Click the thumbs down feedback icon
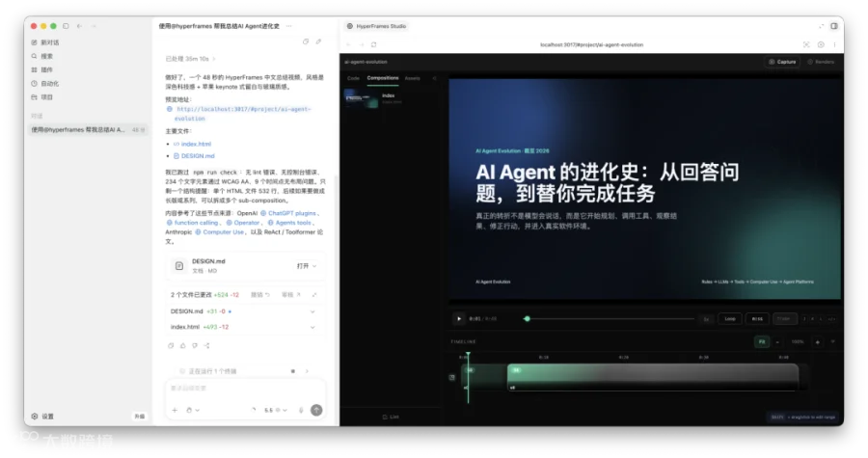Image resolution: width=868 pixels, height=458 pixels. click(195, 346)
